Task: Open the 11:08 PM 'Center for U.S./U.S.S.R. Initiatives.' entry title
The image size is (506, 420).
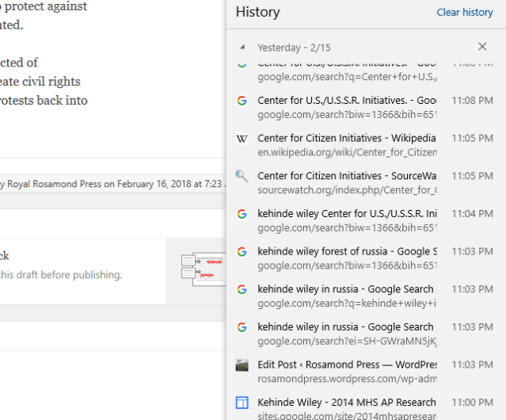Action: [347, 101]
